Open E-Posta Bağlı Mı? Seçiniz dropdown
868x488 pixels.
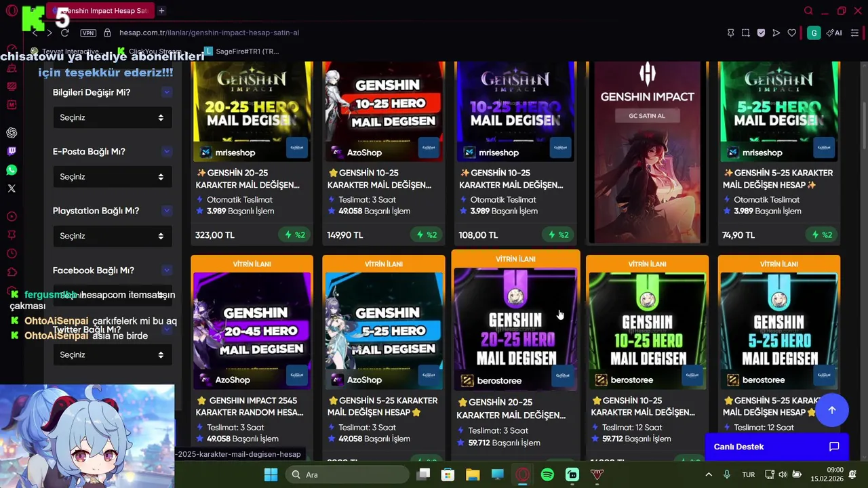pyautogui.click(x=113, y=177)
